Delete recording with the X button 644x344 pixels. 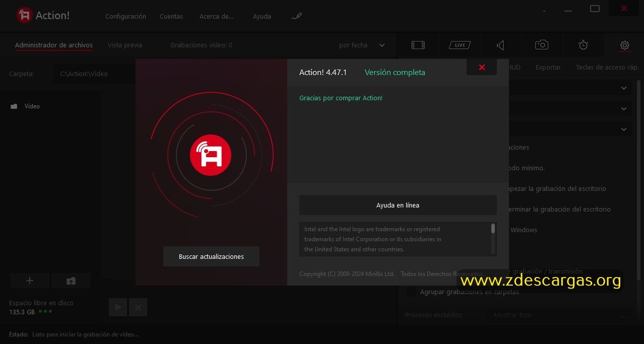138,307
